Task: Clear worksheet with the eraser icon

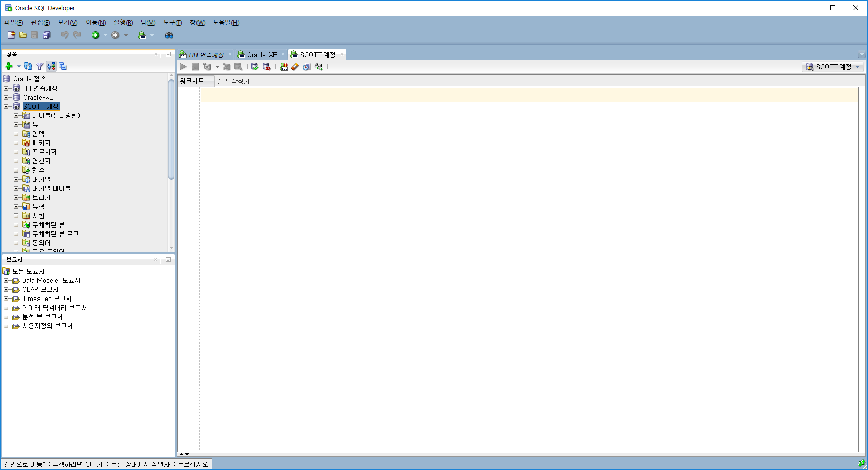Action: click(295, 67)
